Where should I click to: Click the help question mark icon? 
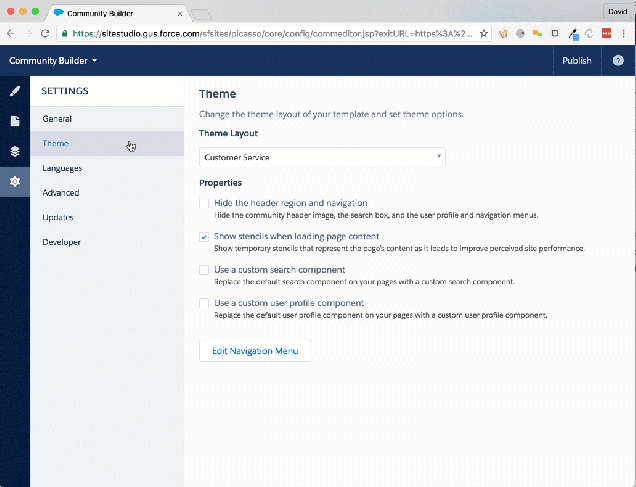click(618, 61)
